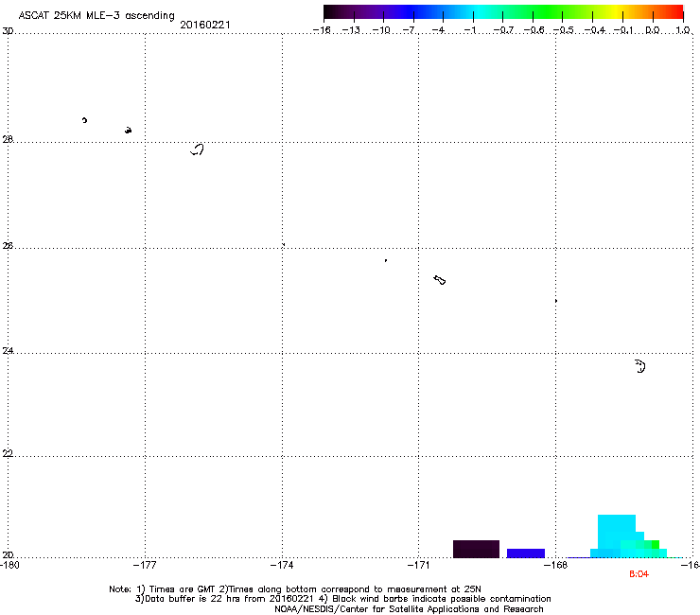700x615 pixels.
Task: Click the longitude label -174
Action: click(282, 566)
